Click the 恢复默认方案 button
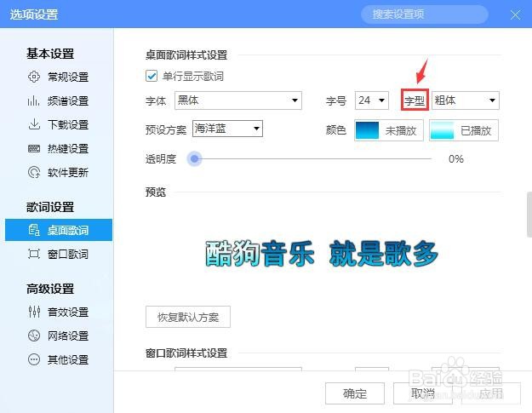The image size is (532, 413). tap(188, 317)
